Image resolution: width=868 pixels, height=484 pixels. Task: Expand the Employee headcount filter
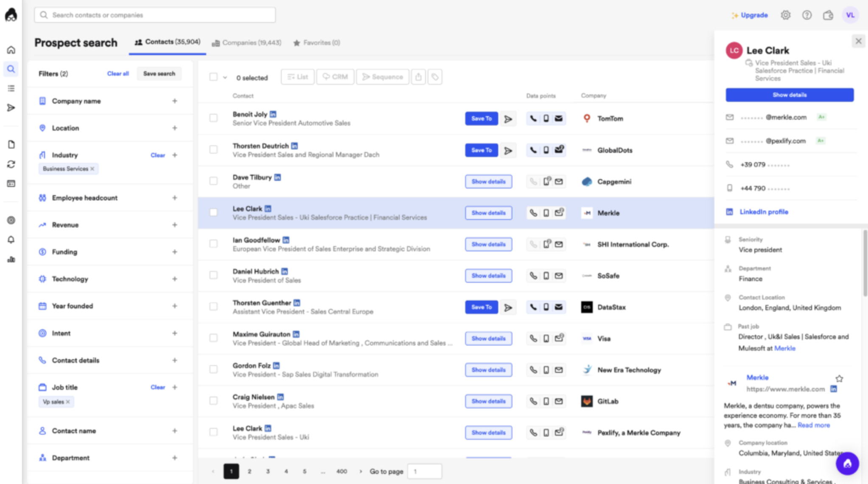pyautogui.click(x=174, y=197)
